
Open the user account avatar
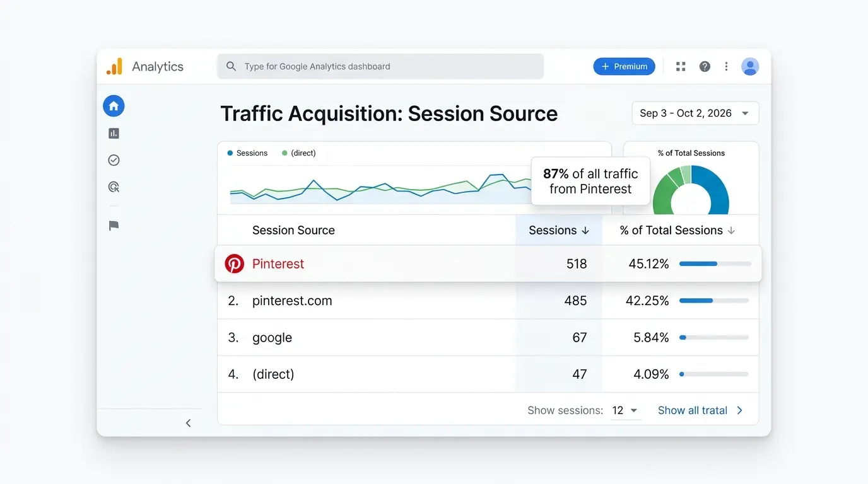(x=750, y=66)
